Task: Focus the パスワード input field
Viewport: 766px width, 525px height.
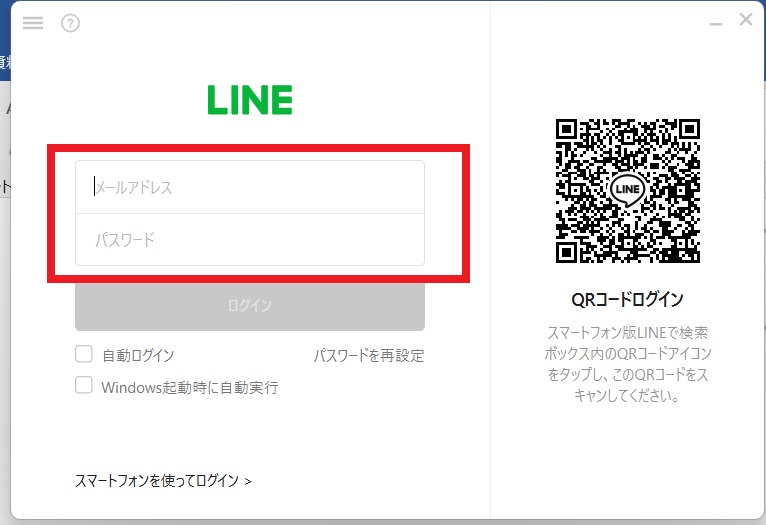Action: pos(250,240)
